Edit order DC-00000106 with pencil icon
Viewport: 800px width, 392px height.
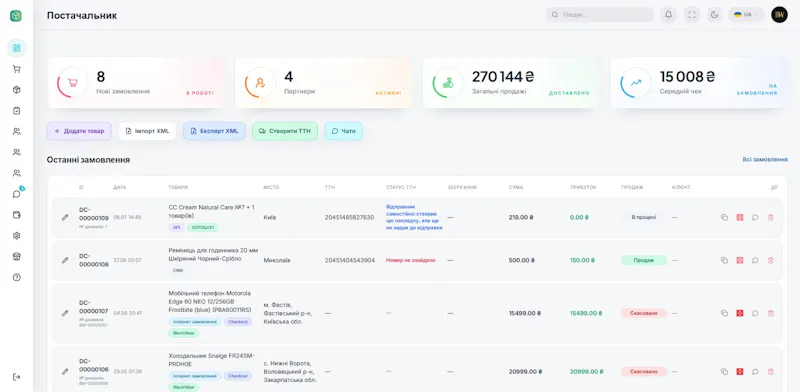click(65, 372)
